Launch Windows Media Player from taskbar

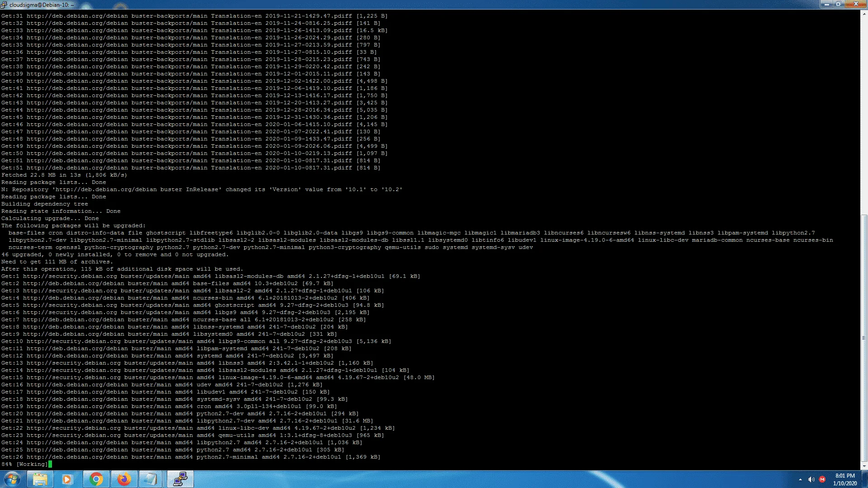[67, 479]
